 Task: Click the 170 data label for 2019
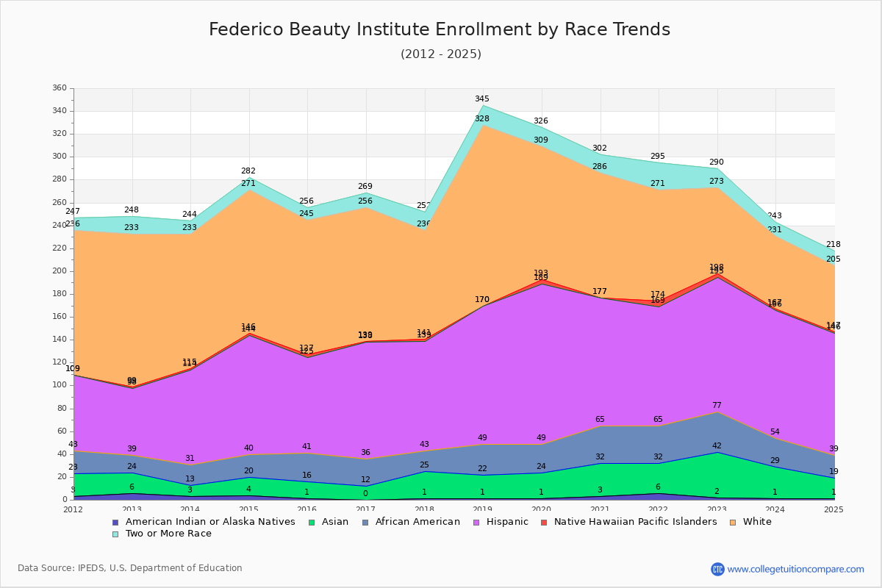(x=482, y=300)
